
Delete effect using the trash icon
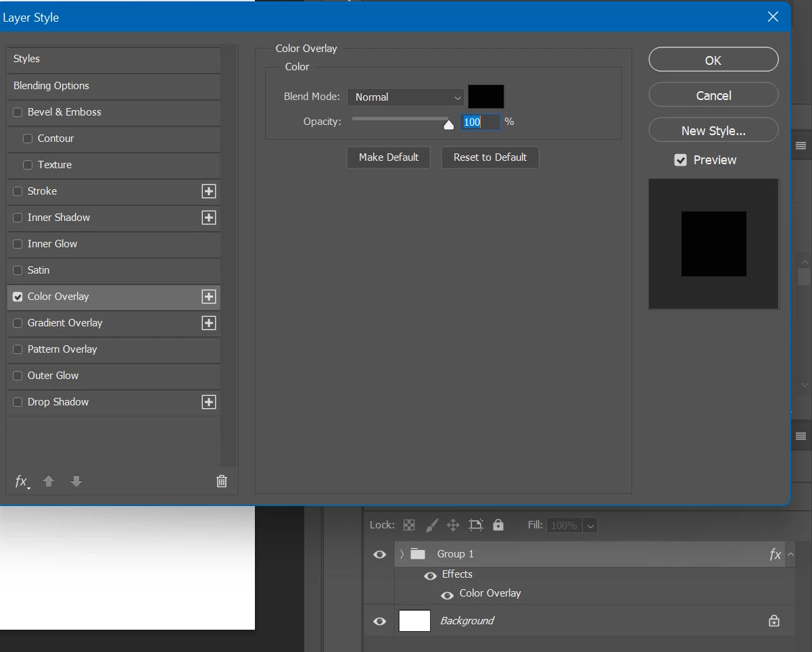(222, 481)
